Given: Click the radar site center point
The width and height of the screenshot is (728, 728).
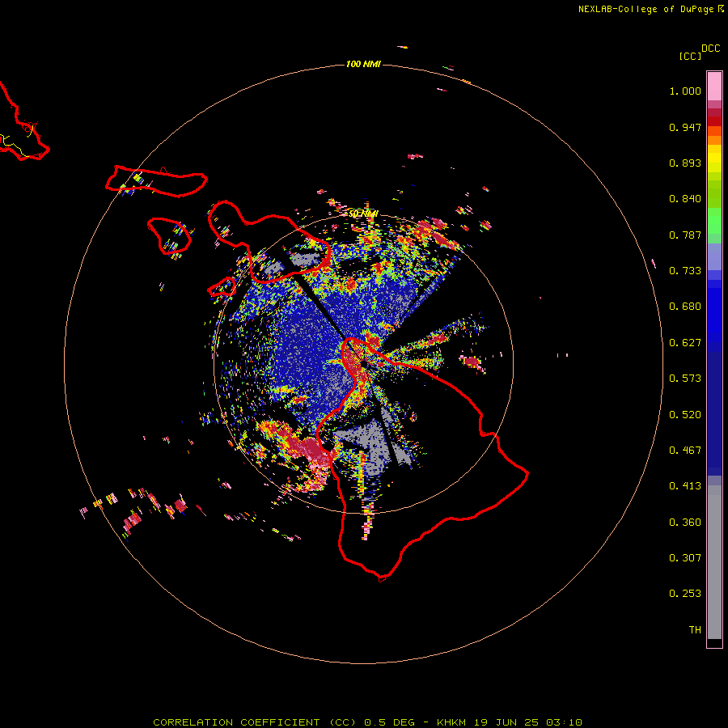Looking at the screenshot, I should (363, 365).
